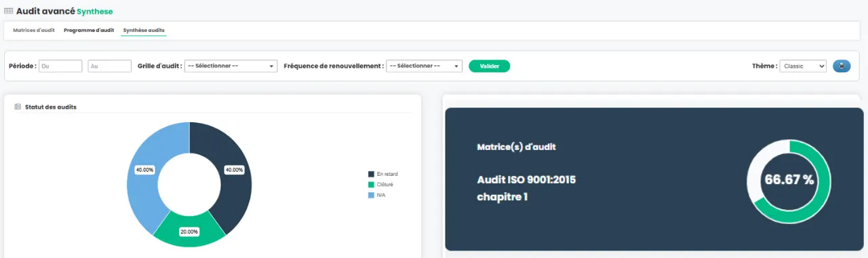Switch to the Programme d'audit tab

pyautogui.click(x=89, y=31)
